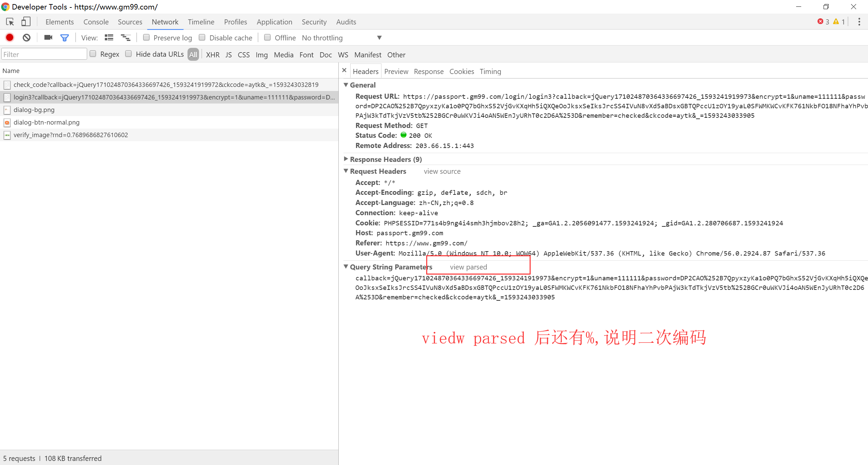The image size is (868, 465).
Task: Switch to large request rows view icon
Action: (x=109, y=38)
